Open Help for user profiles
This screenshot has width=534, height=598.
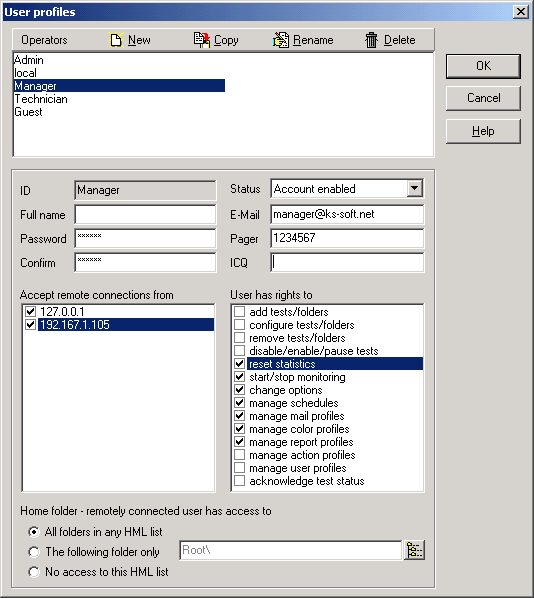click(483, 131)
